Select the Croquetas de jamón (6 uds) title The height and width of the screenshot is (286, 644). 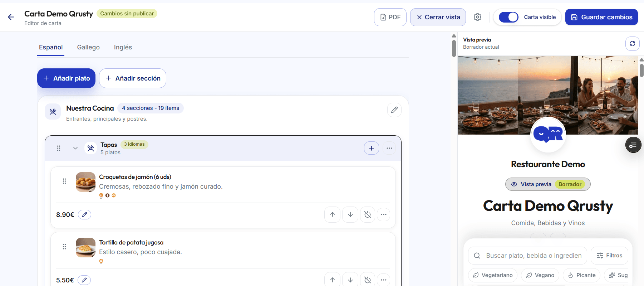pyautogui.click(x=135, y=177)
